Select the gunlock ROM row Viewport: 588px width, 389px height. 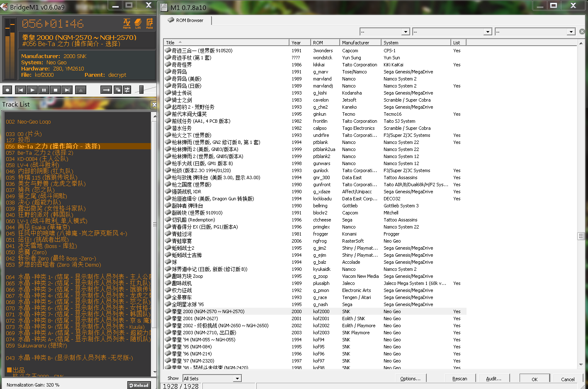point(315,170)
